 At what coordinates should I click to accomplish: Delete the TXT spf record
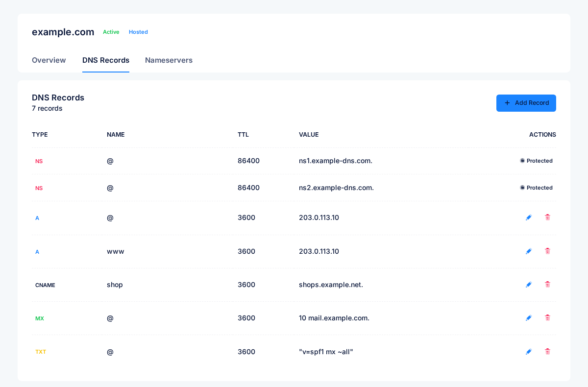[x=547, y=352]
